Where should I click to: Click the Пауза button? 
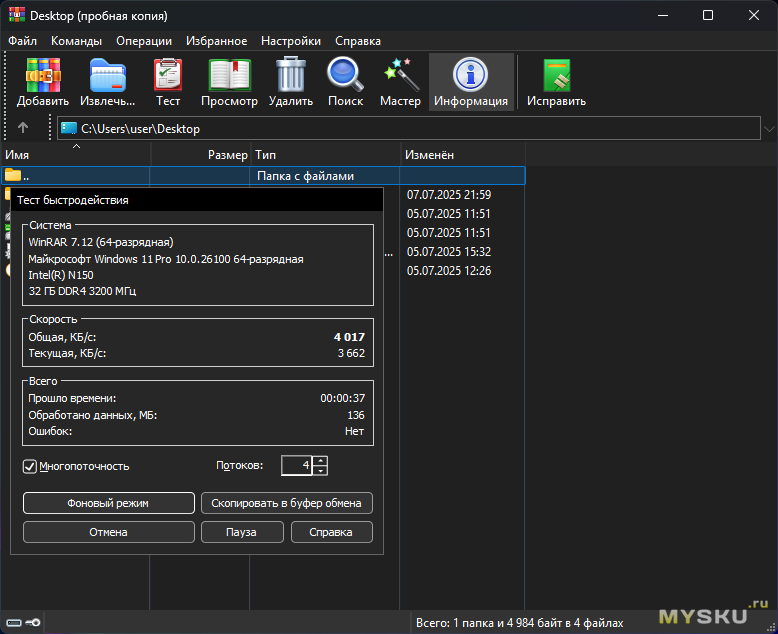pos(242,532)
